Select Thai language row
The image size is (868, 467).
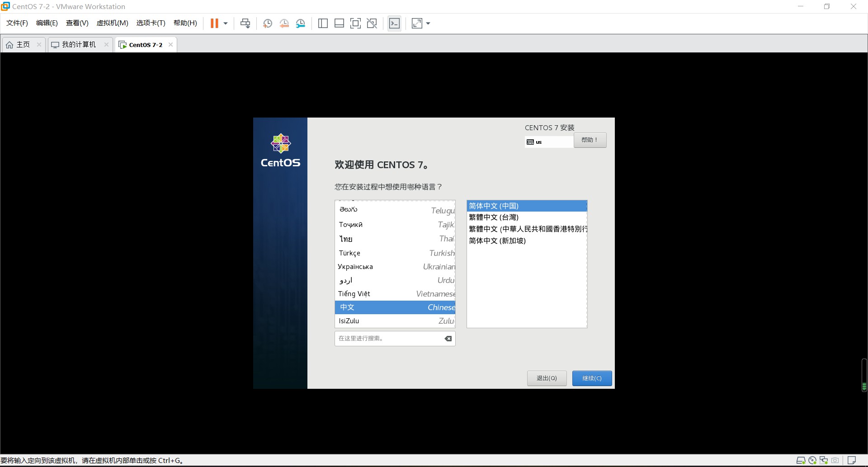(395, 239)
